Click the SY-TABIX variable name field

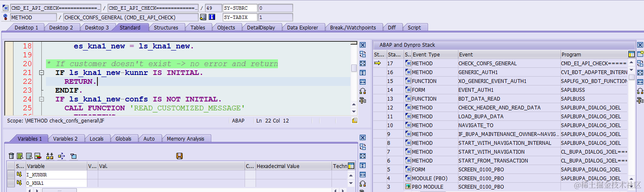240,17
